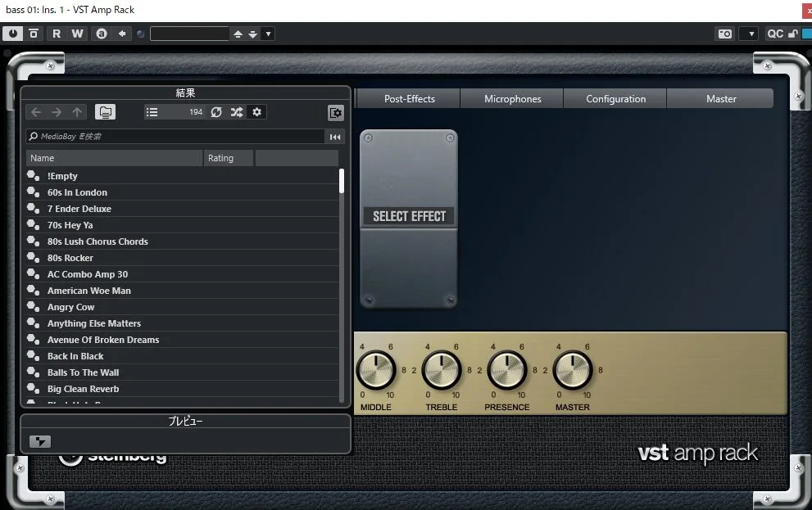Click preview play icon button
This screenshot has height=510, width=812.
click(x=40, y=442)
